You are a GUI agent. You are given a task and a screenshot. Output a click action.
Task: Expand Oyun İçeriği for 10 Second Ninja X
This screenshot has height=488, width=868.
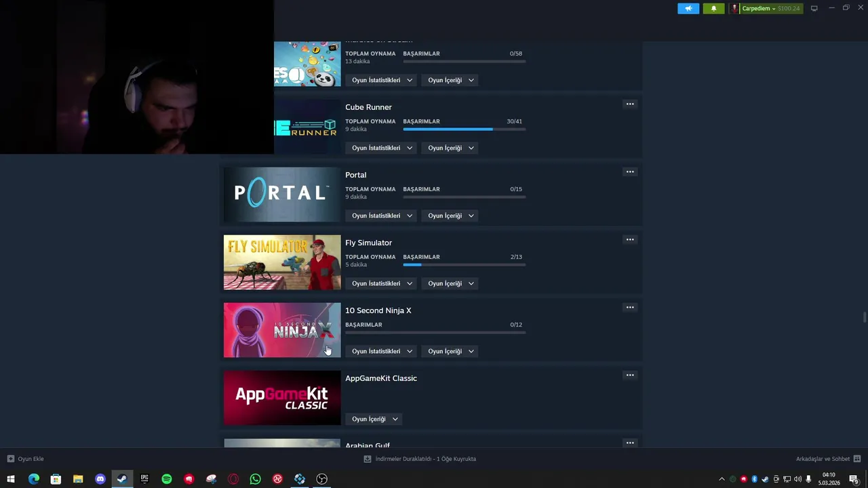450,351
